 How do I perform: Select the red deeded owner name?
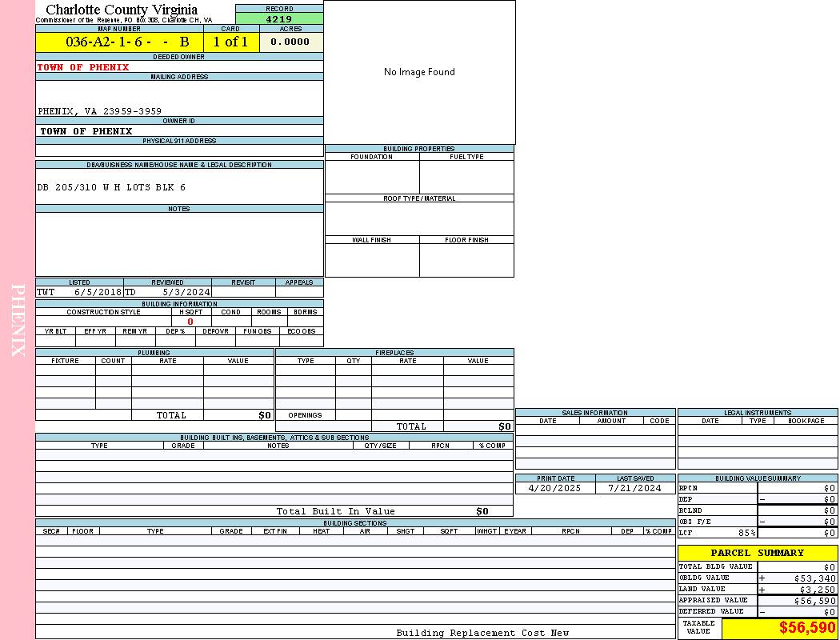coord(83,67)
